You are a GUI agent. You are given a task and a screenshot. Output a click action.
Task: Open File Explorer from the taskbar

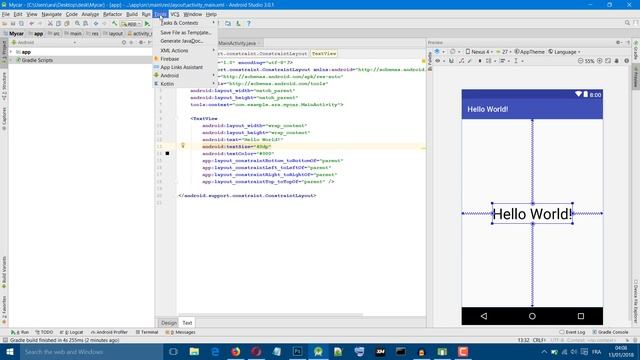pos(194,352)
